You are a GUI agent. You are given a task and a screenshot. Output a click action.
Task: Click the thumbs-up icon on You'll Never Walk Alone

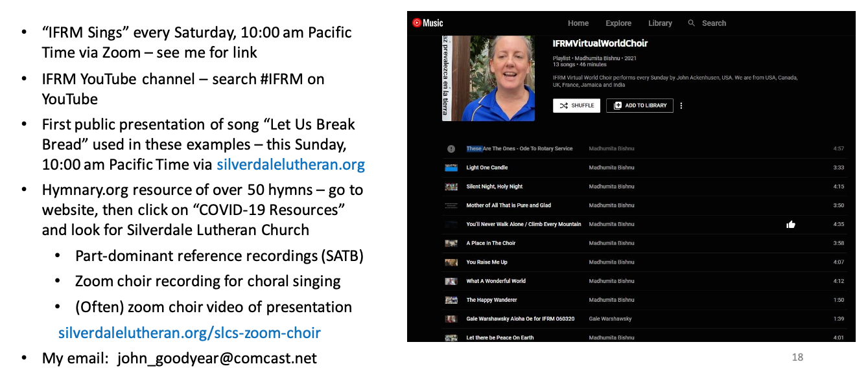(x=790, y=225)
